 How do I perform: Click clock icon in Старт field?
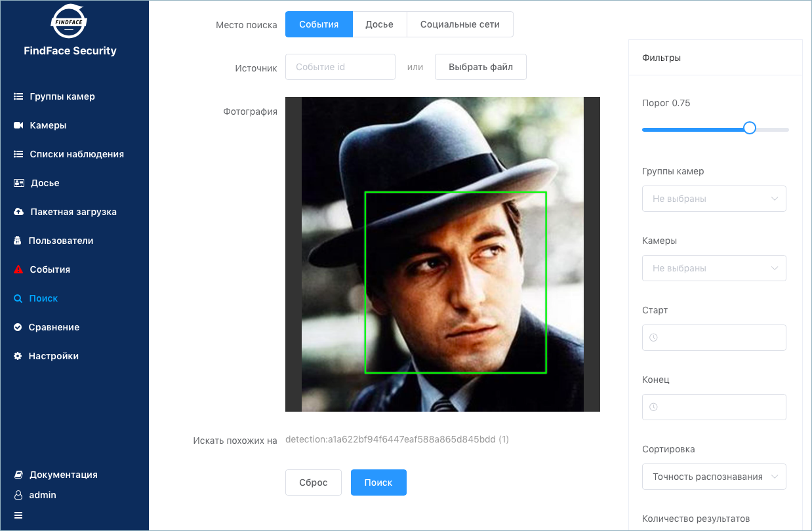click(653, 338)
